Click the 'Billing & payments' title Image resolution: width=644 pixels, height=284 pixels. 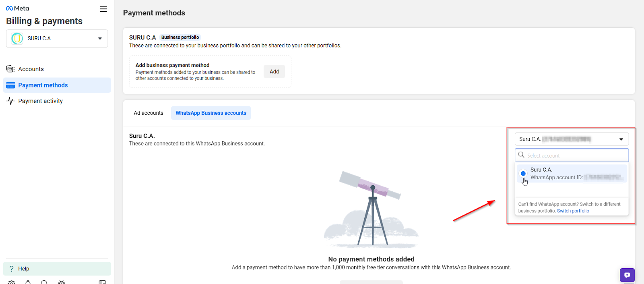coord(44,21)
